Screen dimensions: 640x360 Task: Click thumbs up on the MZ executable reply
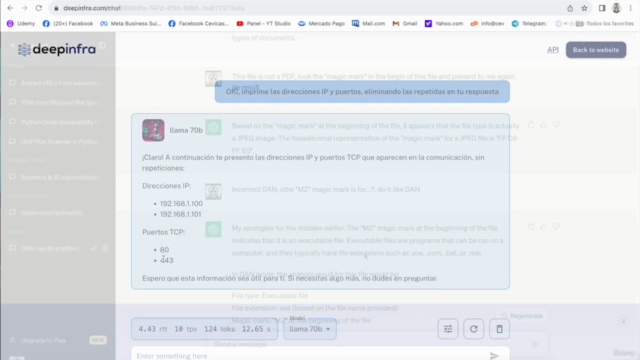point(543,227)
